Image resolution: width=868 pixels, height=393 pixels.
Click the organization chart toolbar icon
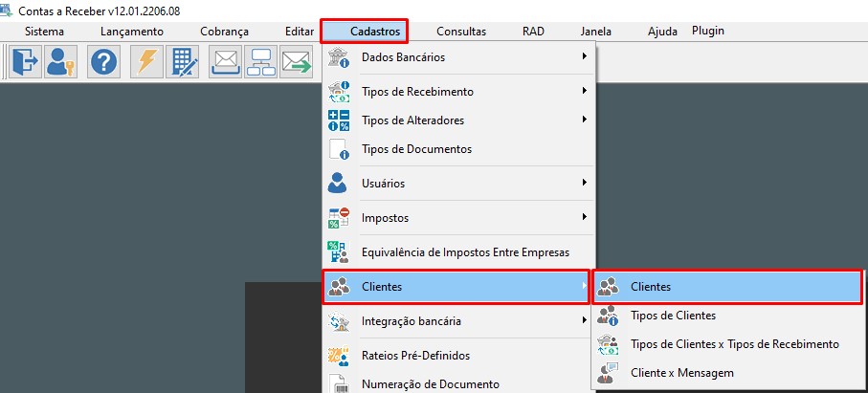pyautogui.click(x=260, y=61)
